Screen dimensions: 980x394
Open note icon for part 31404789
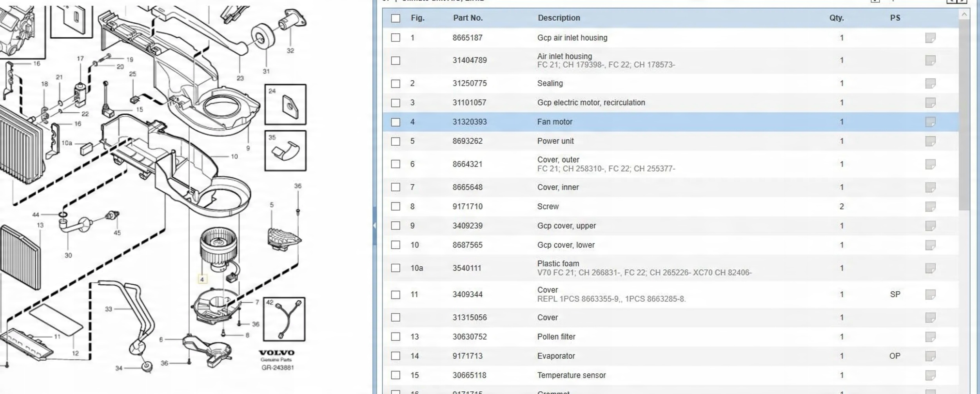click(930, 60)
